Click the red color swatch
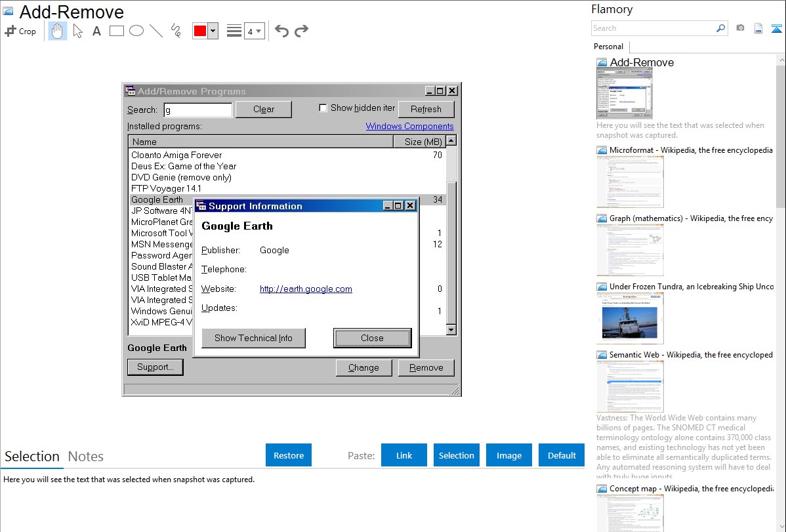Image resolution: width=786 pixels, height=532 pixels. tap(200, 31)
